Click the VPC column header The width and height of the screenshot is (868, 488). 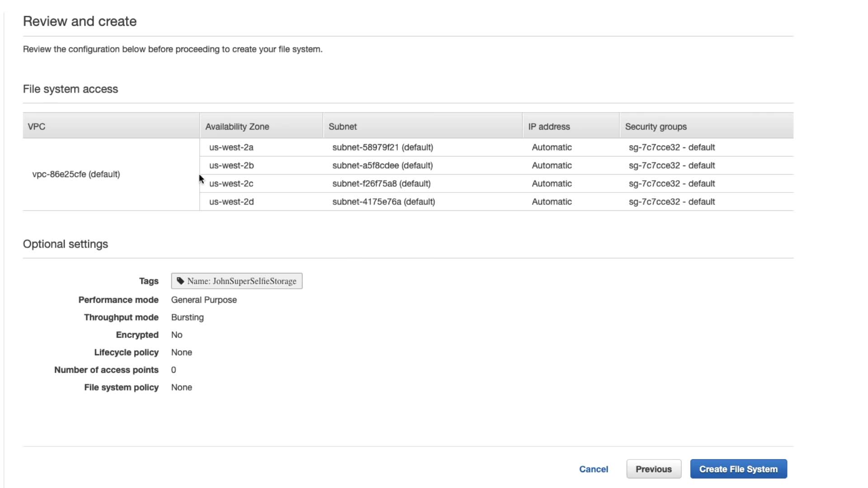click(x=37, y=127)
